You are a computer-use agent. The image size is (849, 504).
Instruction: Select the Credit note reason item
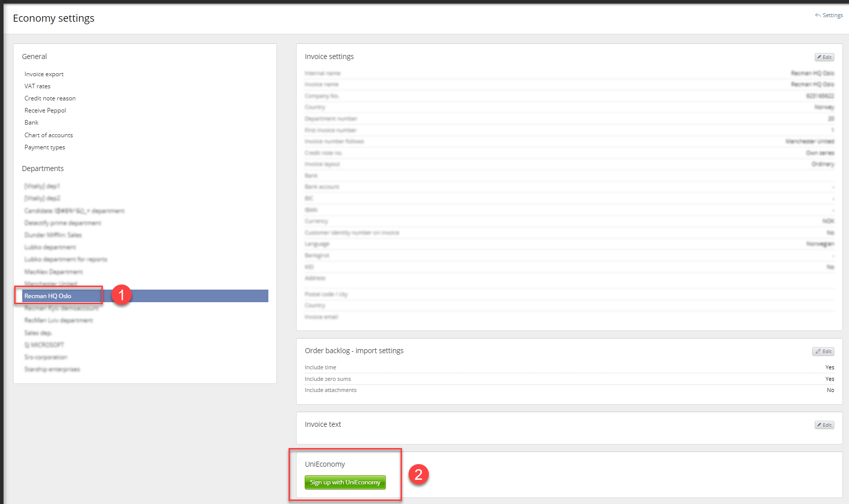point(50,98)
